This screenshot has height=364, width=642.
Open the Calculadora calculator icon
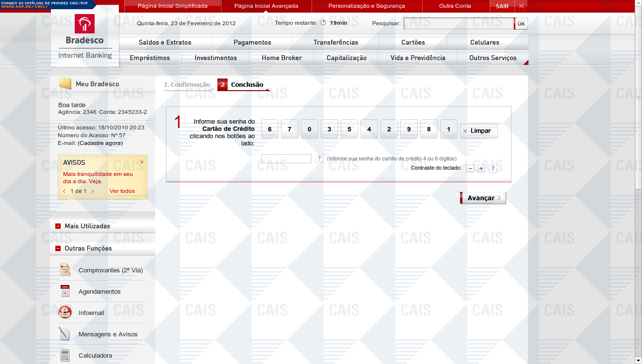[x=65, y=355]
